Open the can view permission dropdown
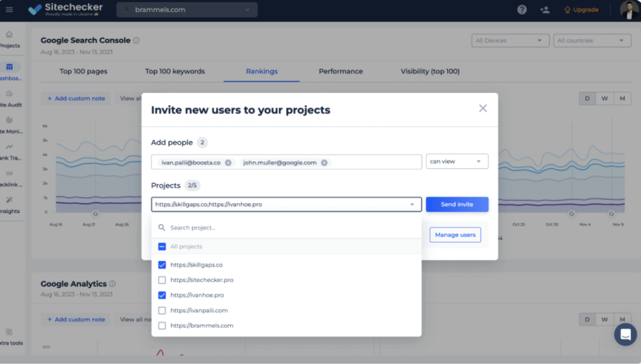This screenshot has width=641, height=364. click(457, 161)
